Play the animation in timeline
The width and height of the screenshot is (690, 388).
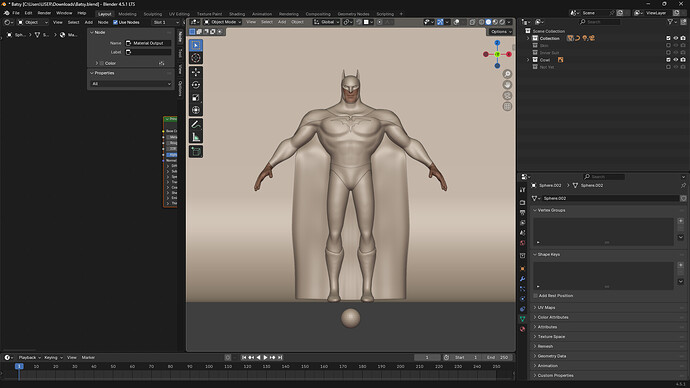[x=265, y=358]
